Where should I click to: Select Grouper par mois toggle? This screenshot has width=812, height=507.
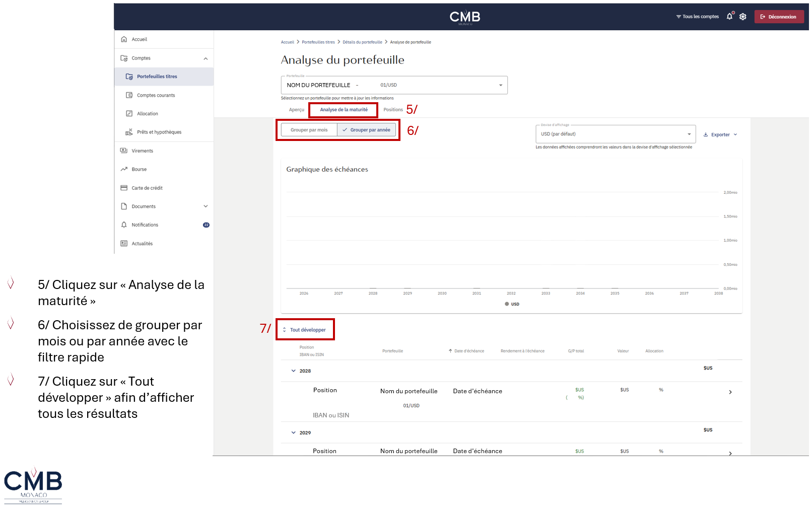309,130
